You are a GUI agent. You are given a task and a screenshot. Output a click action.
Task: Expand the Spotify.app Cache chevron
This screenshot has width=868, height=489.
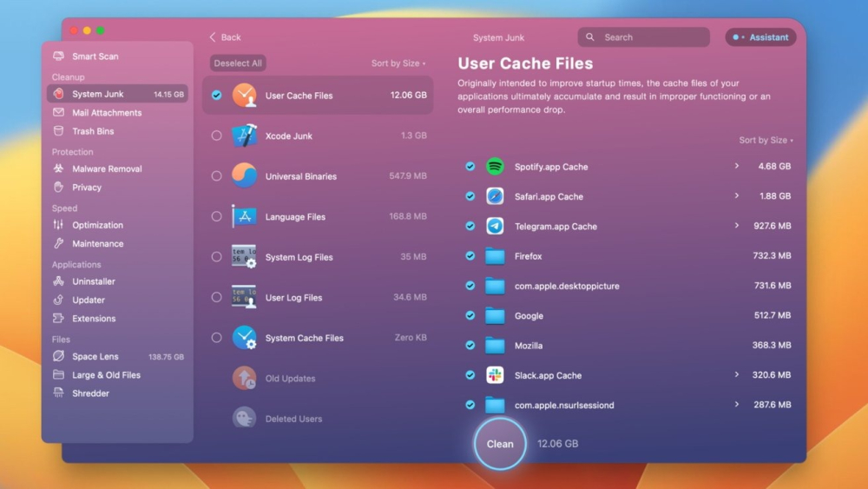click(x=737, y=166)
